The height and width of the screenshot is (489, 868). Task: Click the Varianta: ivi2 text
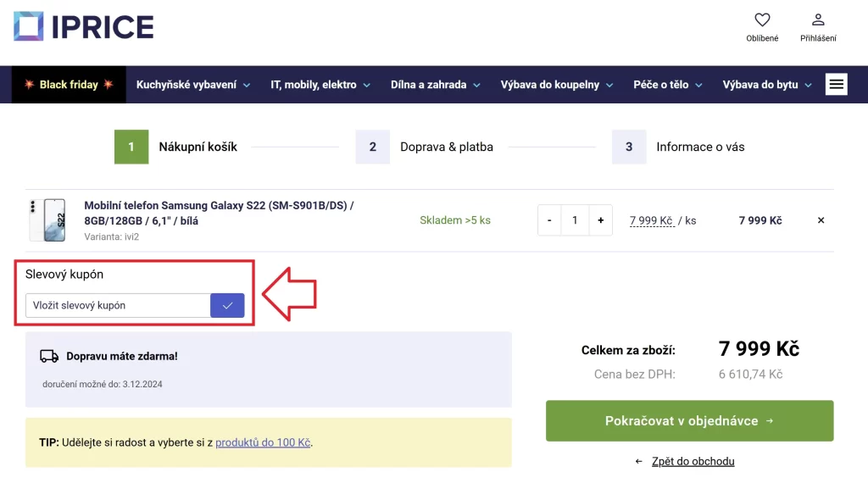click(x=111, y=236)
